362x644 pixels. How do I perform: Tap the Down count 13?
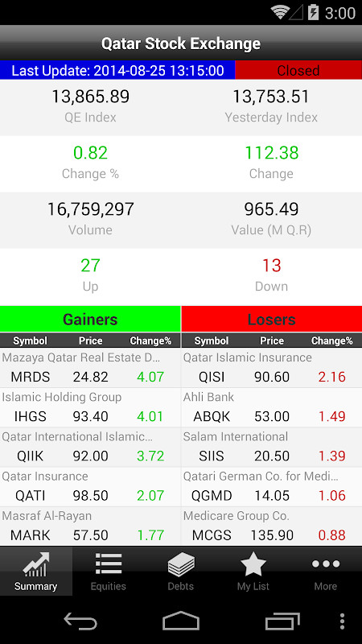pyautogui.click(x=271, y=266)
